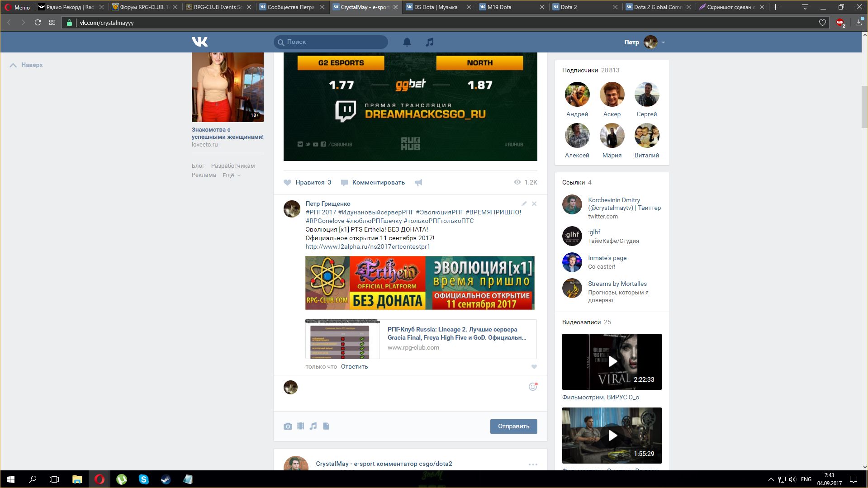Click Ответить under the comment
This screenshot has width=868, height=488.
354,367
